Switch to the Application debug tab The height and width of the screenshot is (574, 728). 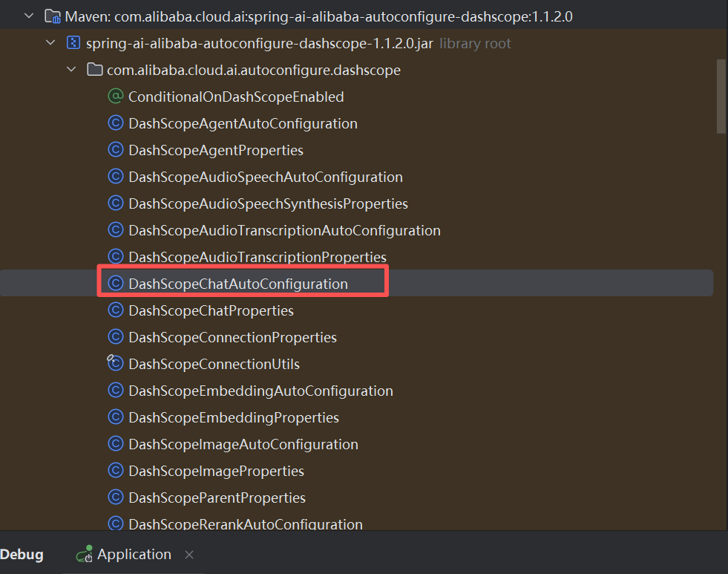point(134,554)
